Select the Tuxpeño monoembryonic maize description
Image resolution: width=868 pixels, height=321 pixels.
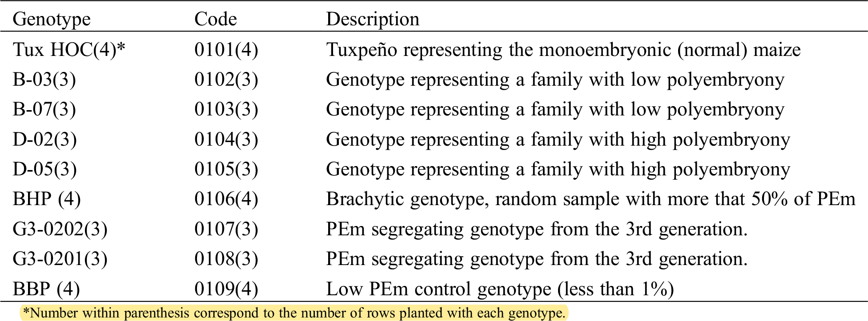pos(563,50)
